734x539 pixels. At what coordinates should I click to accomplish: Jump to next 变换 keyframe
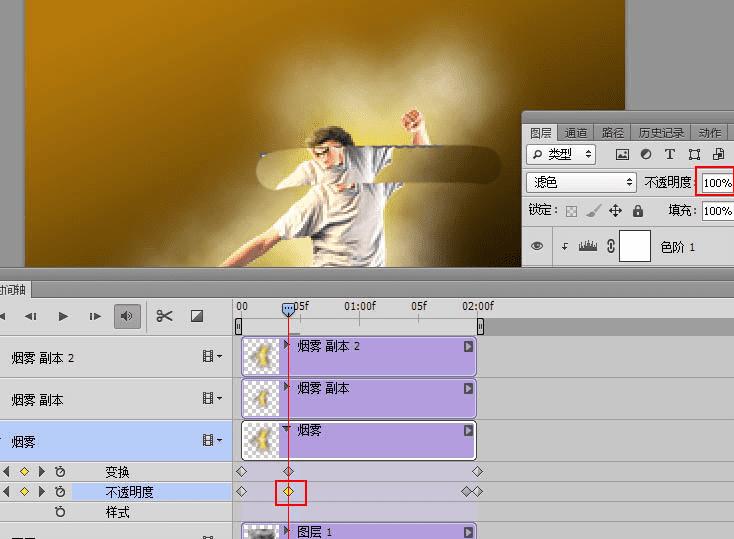[x=42, y=472]
